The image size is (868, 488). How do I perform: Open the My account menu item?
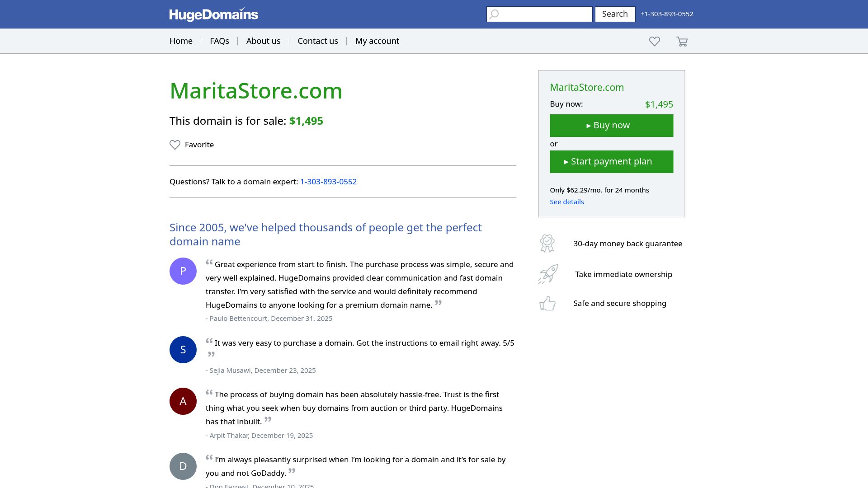point(377,41)
